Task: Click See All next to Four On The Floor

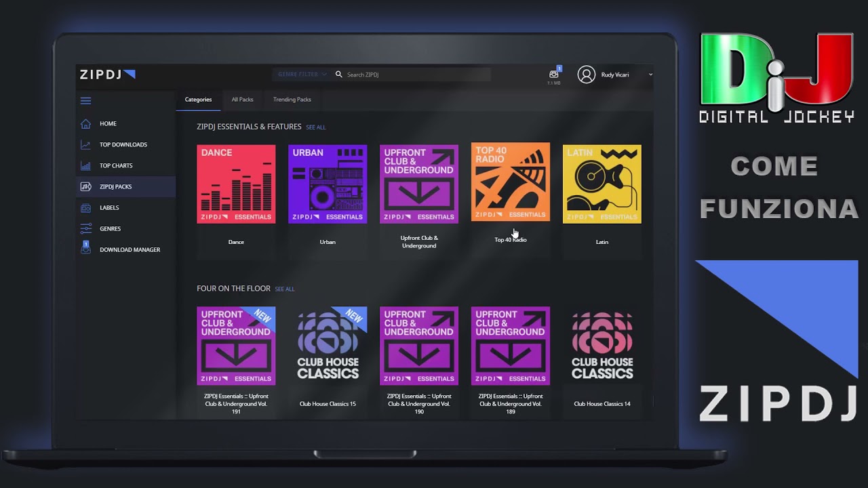Action: (285, 289)
